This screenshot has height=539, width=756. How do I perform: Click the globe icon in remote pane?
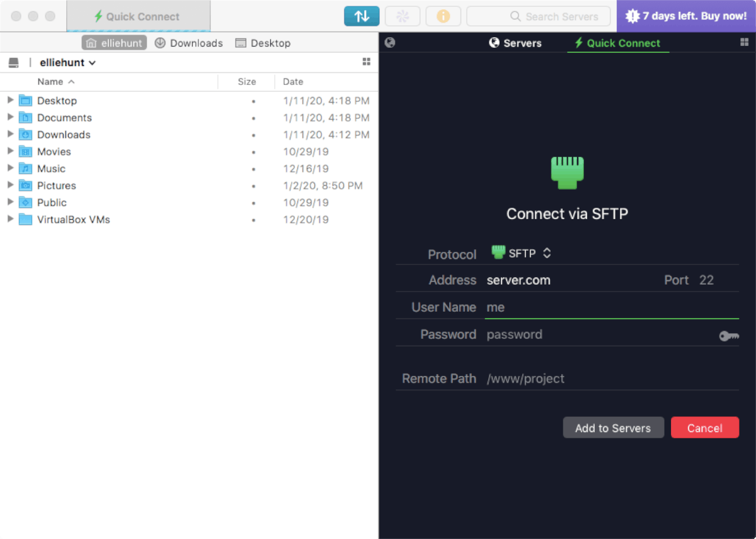tap(390, 43)
